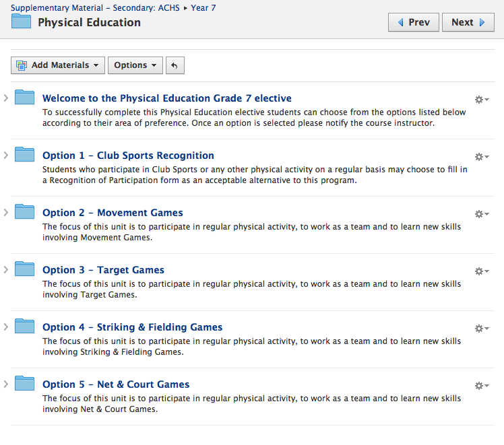Click the Option 3 Target Games folder icon
This screenshot has height=445, width=504.
(x=24, y=269)
